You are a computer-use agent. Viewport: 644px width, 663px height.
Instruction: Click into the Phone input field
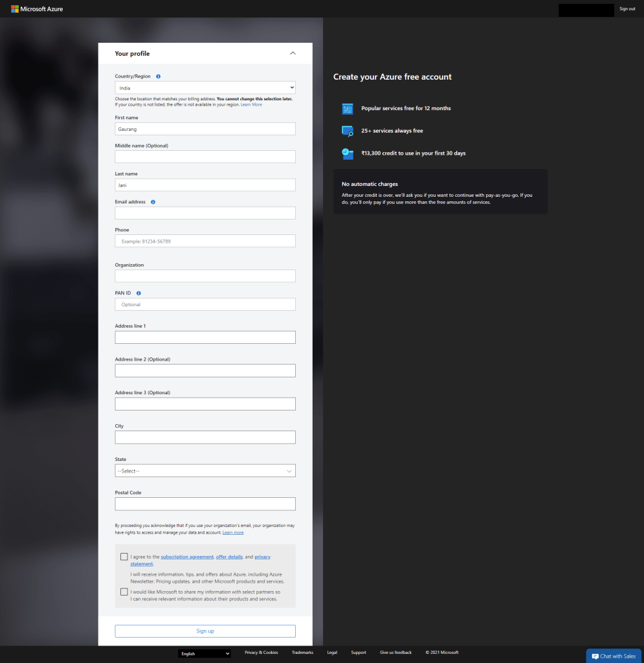pos(205,241)
